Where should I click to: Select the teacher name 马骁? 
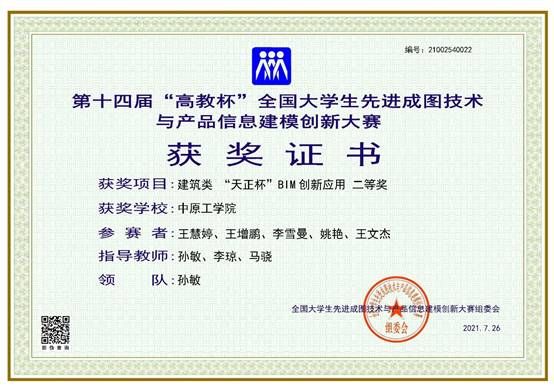click(260, 257)
